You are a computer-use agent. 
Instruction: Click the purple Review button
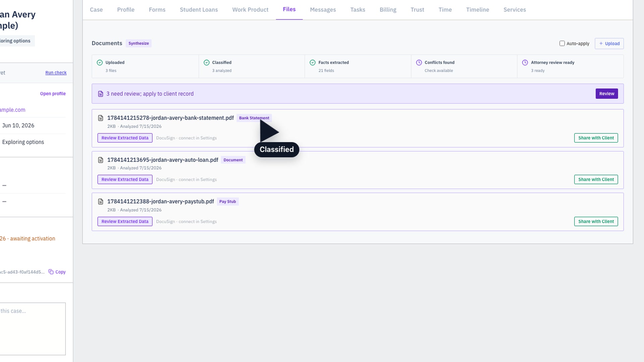click(607, 94)
